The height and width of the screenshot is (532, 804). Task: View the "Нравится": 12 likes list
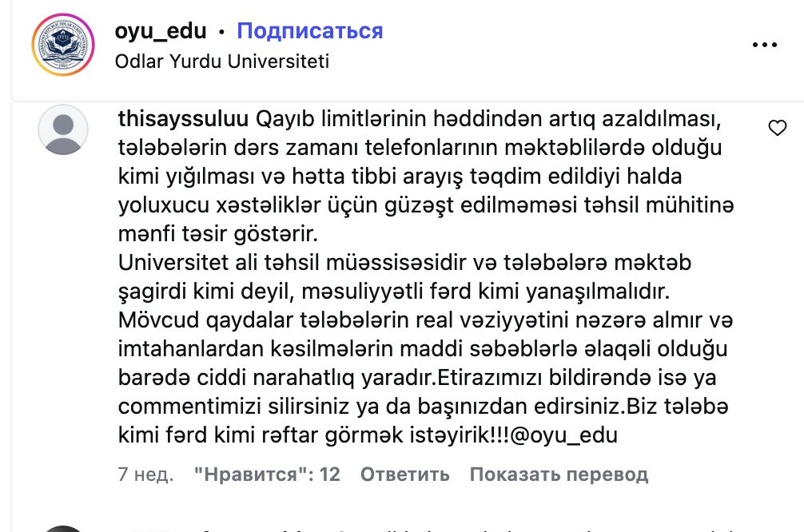267,474
